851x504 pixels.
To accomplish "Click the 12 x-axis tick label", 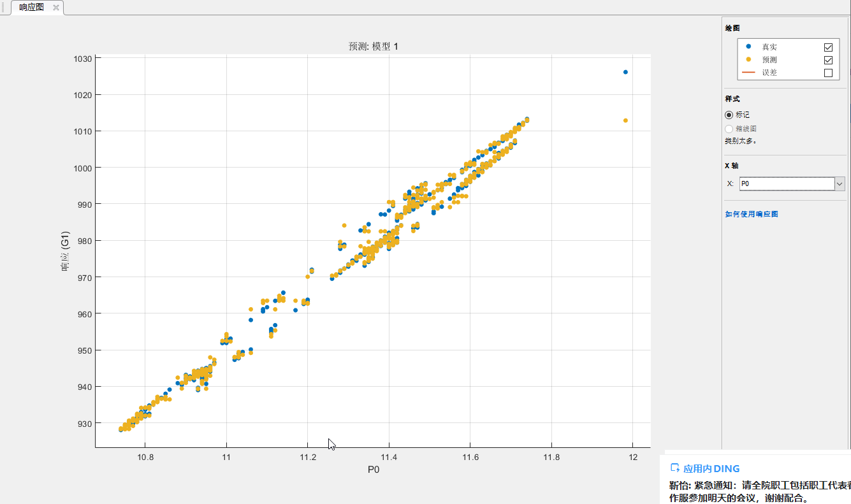I will click(x=633, y=457).
